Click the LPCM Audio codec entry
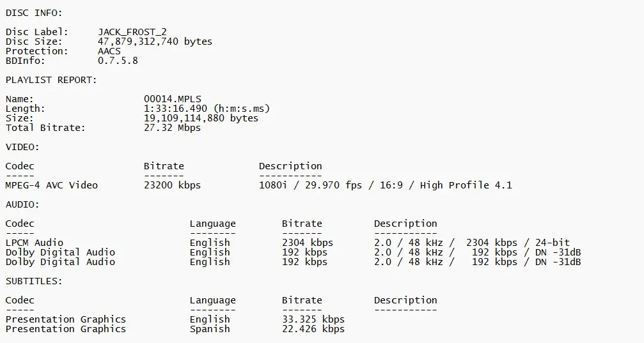The image size is (644, 343). [x=35, y=243]
